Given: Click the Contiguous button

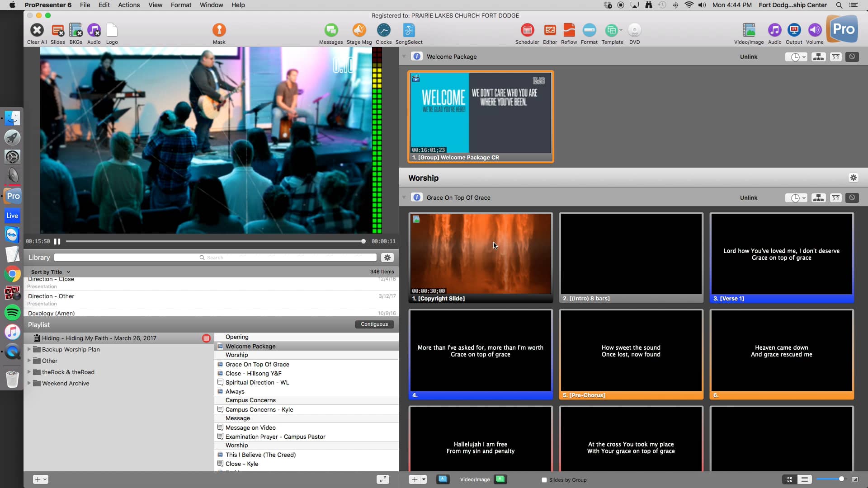Looking at the screenshot, I should pos(374,324).
